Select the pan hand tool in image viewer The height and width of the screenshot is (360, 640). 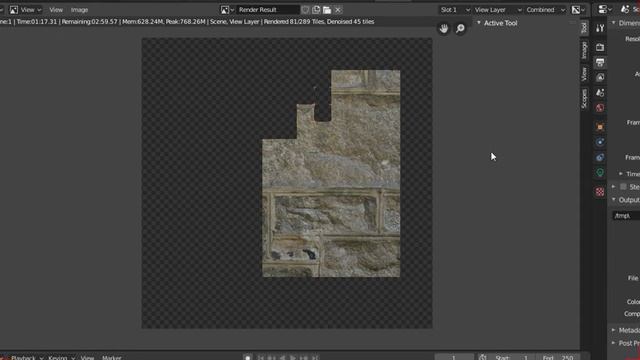pyautogui.click(x=444, y=28)
